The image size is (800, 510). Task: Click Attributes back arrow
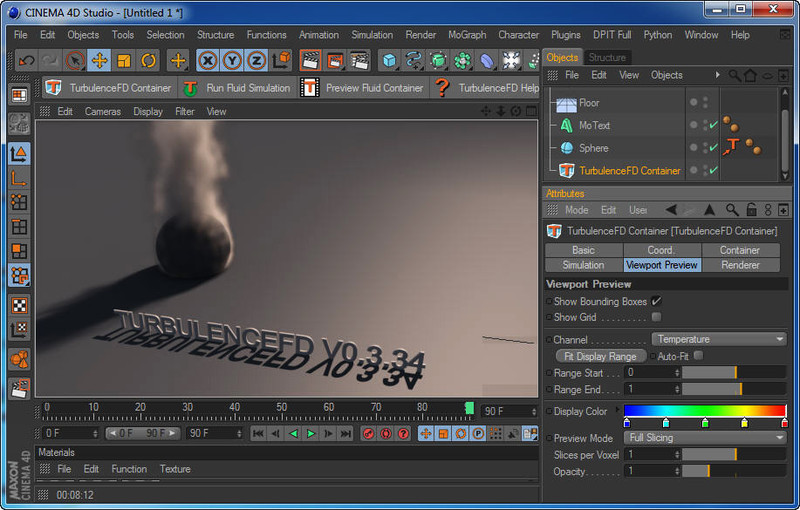click(x=671, y=210)
